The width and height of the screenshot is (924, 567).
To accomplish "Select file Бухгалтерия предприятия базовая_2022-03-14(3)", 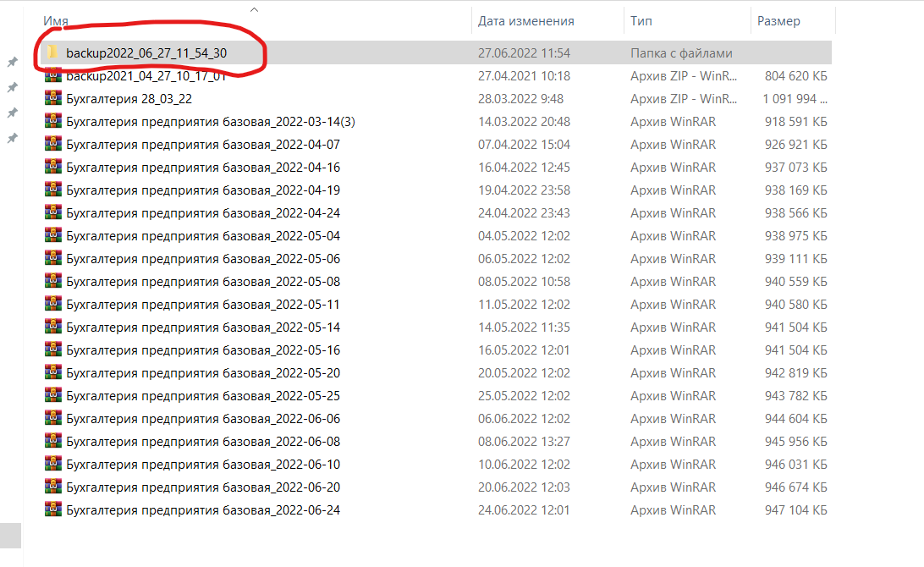I will click(210, 122).
